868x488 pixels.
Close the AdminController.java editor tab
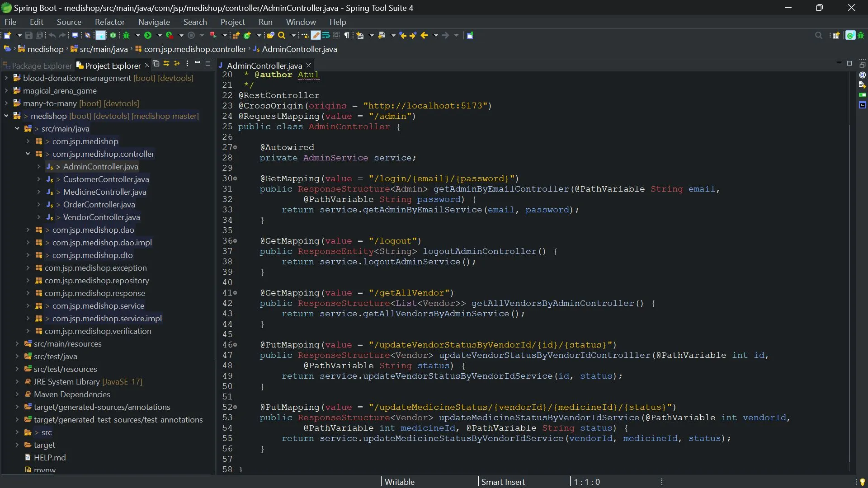[x=308, y=66]
